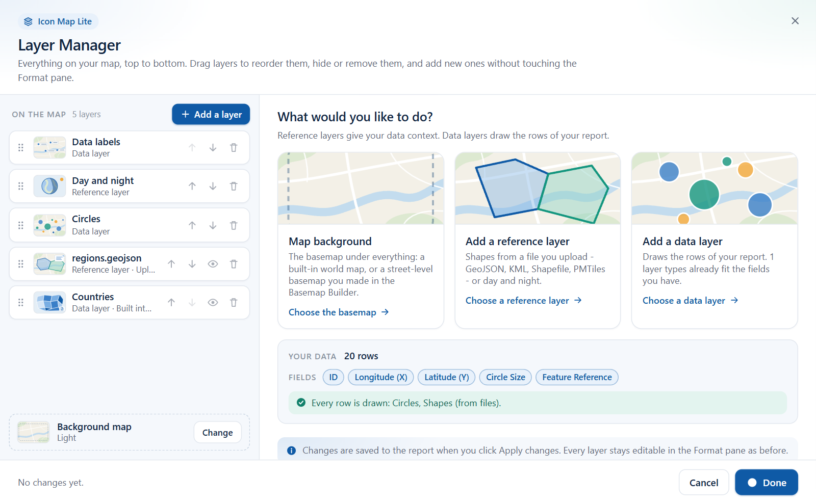Select the Feature Reference field chip

pos(577,378)
